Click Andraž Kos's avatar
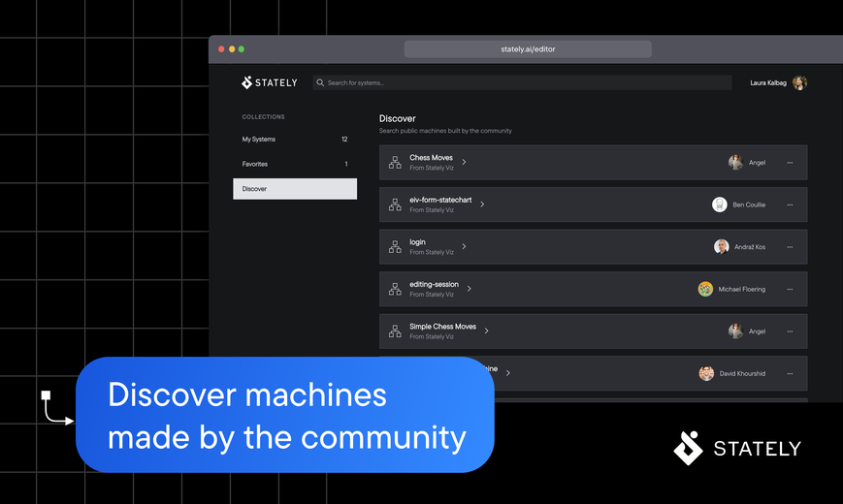 [x=722, y=246]
